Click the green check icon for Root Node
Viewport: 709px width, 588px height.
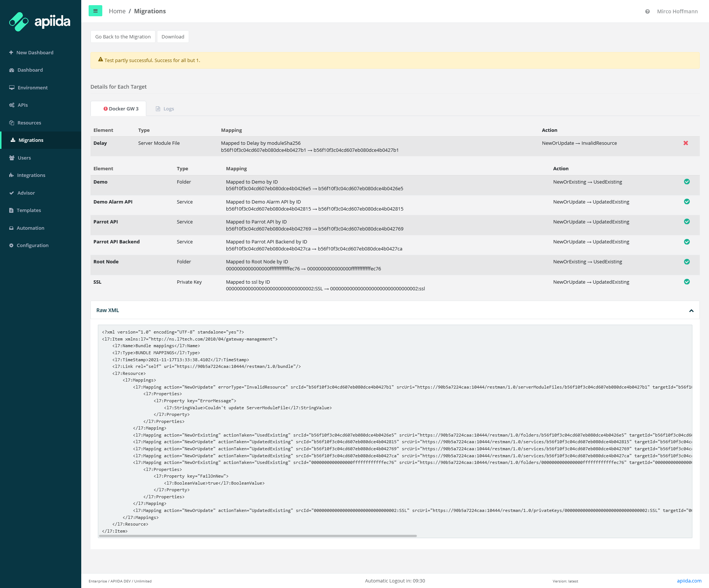pos(687,262)
